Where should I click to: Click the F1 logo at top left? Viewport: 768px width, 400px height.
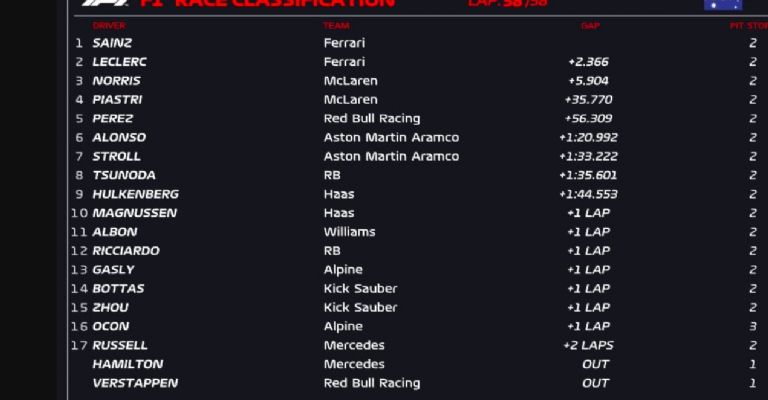tap(105, 3)
